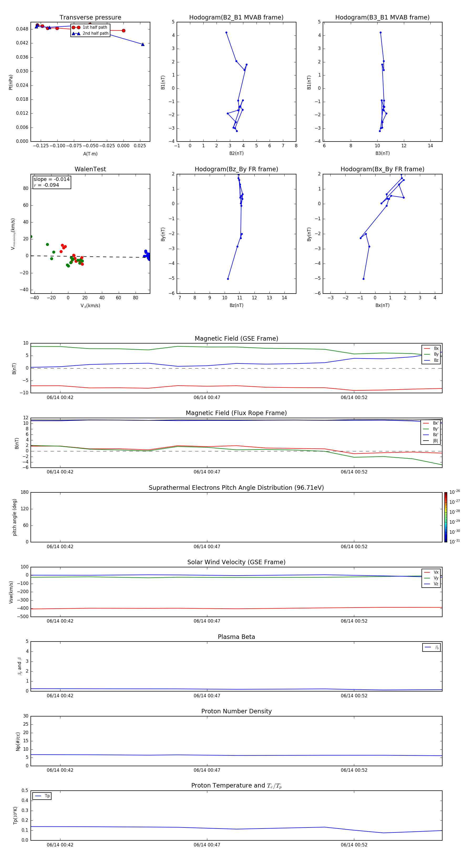This screenshot has width=473, height=868.
Task: Click the Plasma Beta panel title
Action: [236, 637]
